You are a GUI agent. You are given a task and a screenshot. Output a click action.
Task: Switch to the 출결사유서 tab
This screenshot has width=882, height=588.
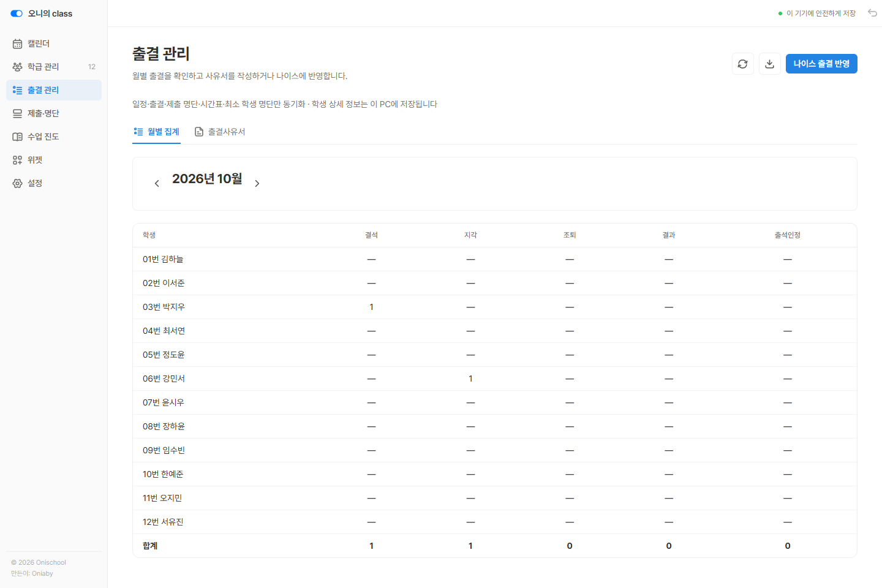(x=220, y=132)
